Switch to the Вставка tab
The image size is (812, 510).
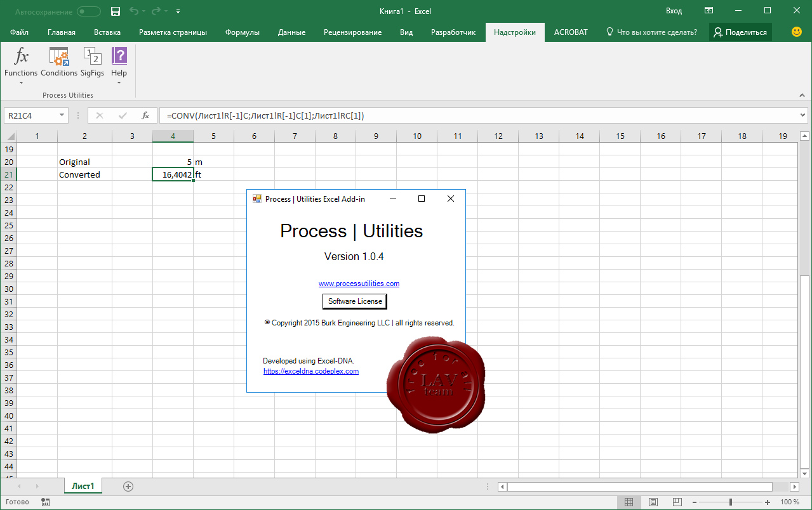point(107,32)
